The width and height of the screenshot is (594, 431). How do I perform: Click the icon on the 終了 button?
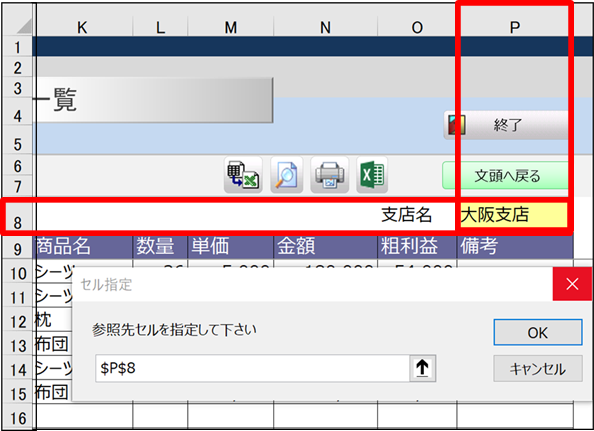tap(456, 125)
